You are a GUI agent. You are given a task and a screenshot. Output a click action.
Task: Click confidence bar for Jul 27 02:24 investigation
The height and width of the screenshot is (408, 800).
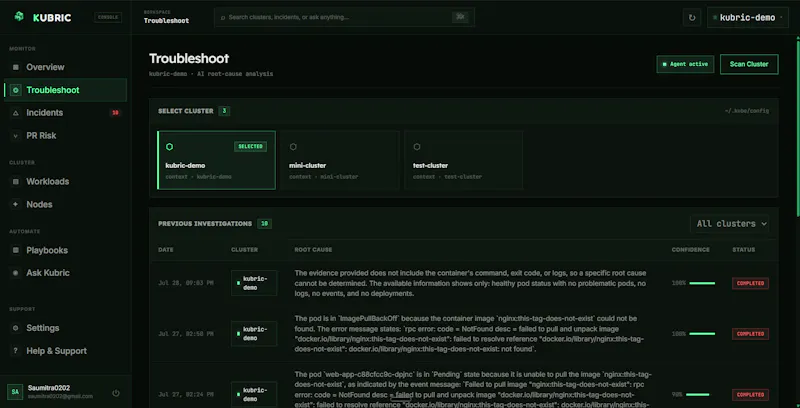pos(698,395)
